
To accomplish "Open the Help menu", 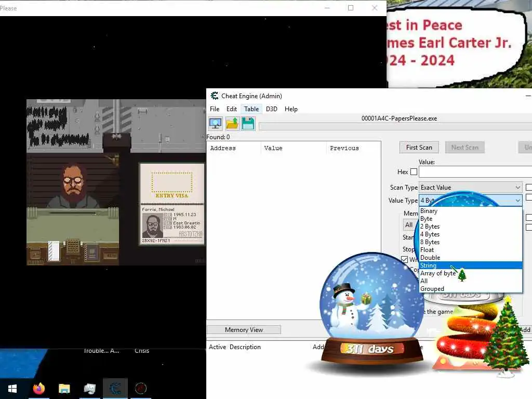I will tap(291, 109).
